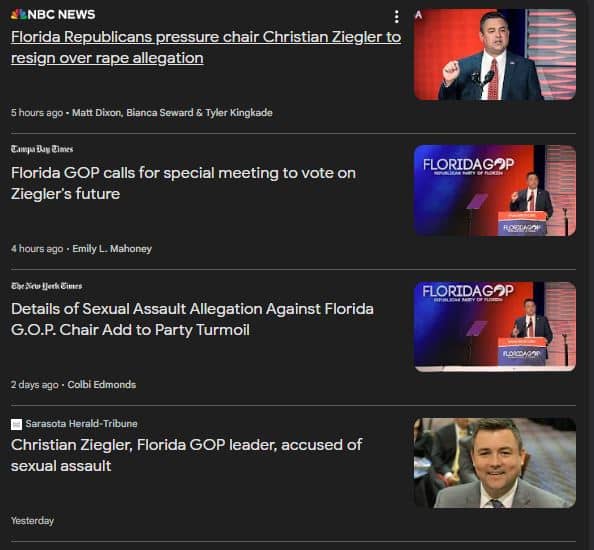Open Christian Ziegler accused of sexual assault headline
This screenshot has height=550, width=594.
coord(186,455)
